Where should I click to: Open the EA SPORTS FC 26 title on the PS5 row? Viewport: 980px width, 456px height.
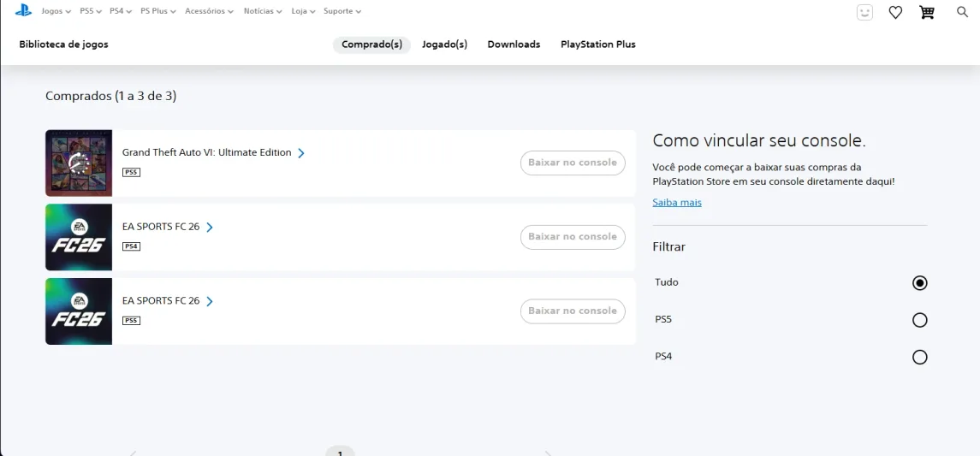click(161, 300)
